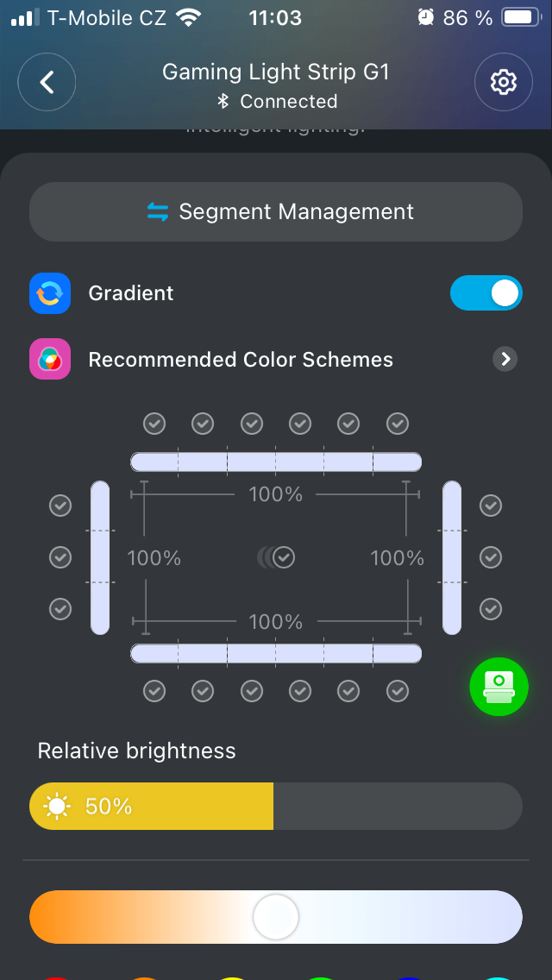Open the Recommended Color Schemes row
The height and width of the screenshot is (980, 552).
pos(241,360)
